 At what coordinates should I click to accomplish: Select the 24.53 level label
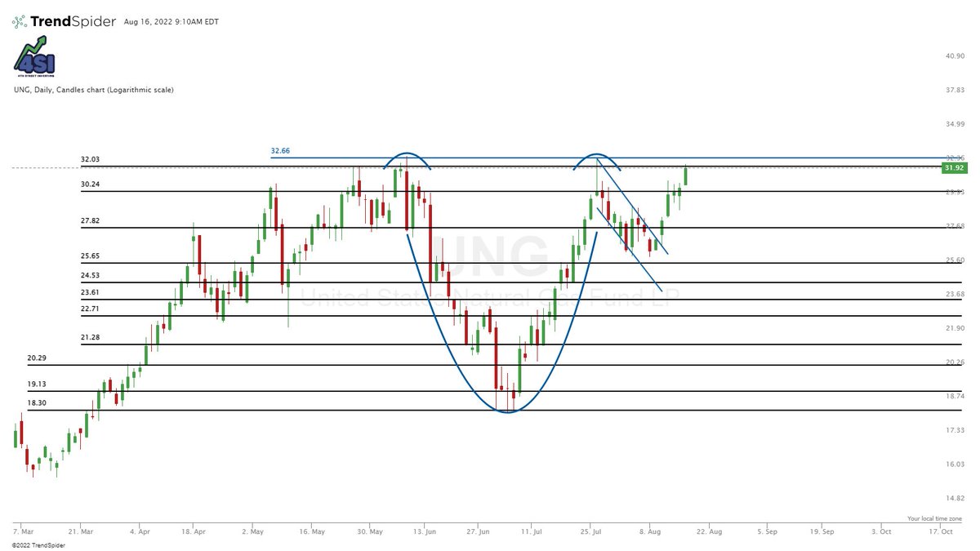90,276
